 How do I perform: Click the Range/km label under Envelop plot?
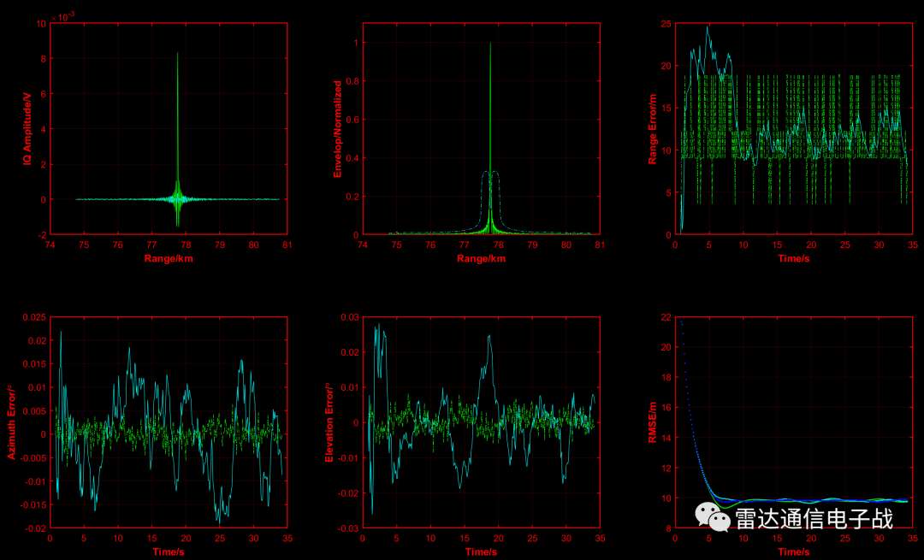pos(482,258)
